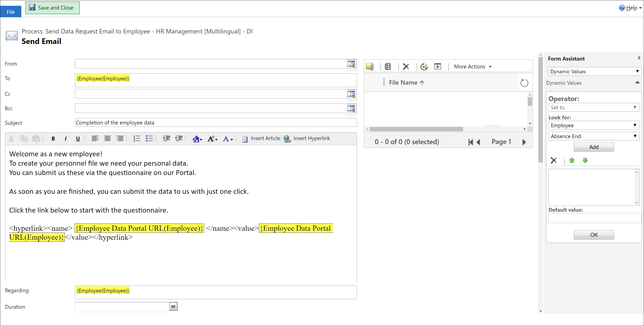Open the font size dropdown
This screenshot has width=644, height=326.
(x=213, y=139)
